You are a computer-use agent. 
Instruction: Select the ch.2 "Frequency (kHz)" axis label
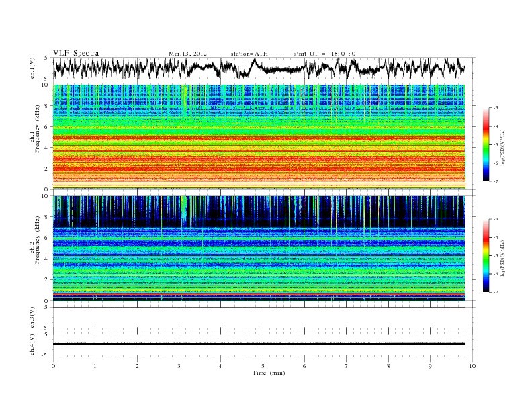click(x=38, y=239)
